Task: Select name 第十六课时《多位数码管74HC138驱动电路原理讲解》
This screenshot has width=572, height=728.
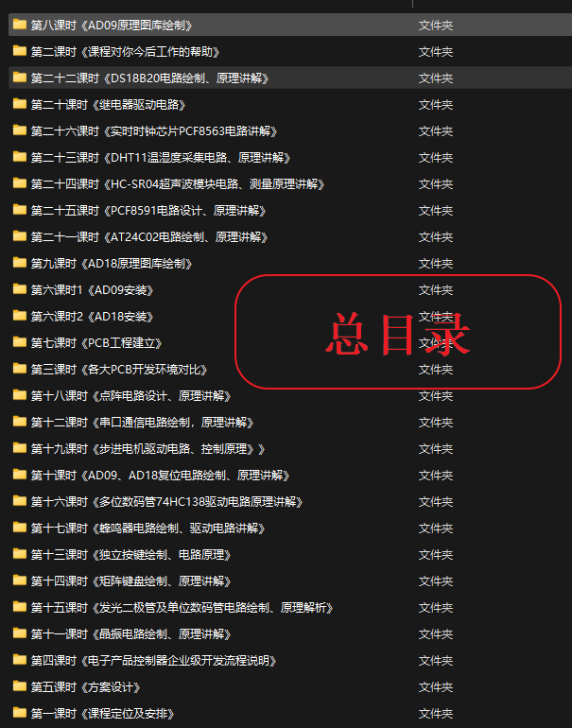Action: (167, 501)
